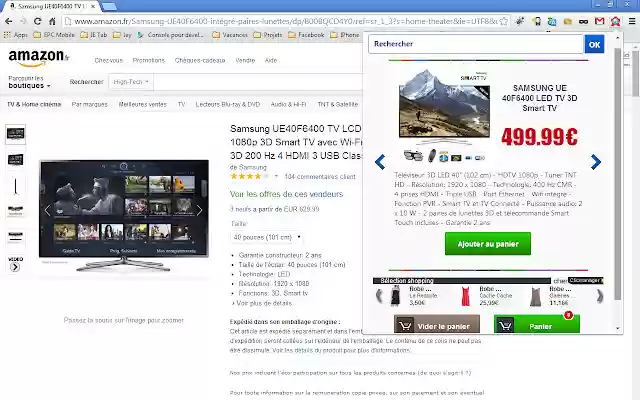Open the Vendre navigation link

(245, 60)
